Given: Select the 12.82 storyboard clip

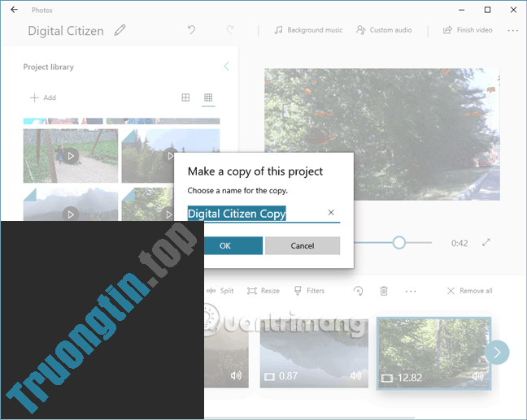Looking at the screenshot, I should tap(433, 353).
